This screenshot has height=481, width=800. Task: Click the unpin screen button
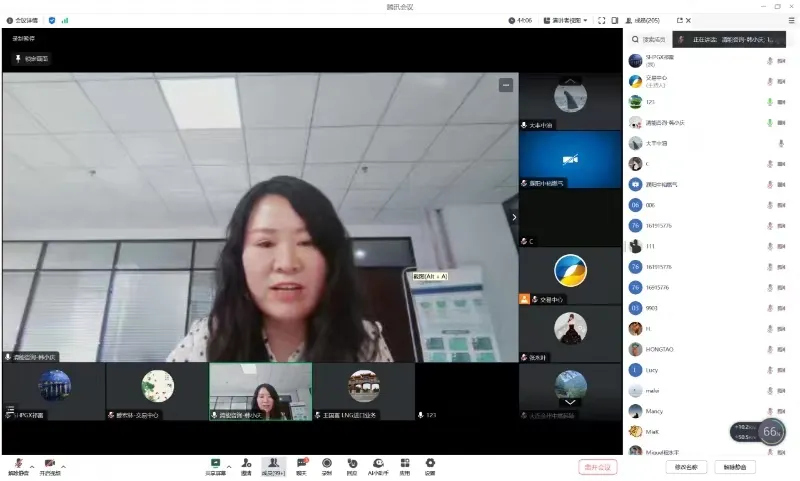click(31, 59)
